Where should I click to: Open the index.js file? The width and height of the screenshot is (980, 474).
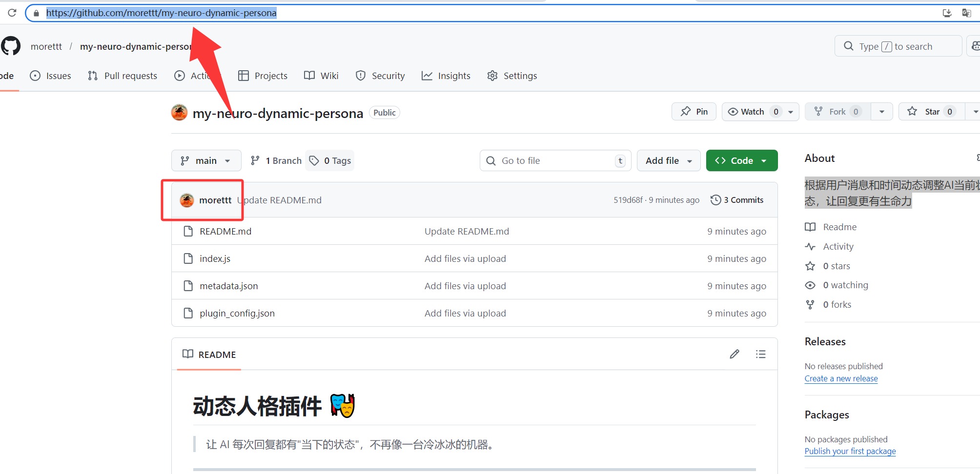point(215,258)
